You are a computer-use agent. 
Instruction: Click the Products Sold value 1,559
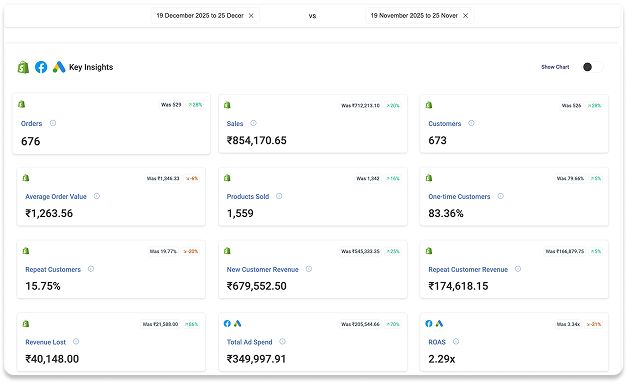(x=240, y=213)
